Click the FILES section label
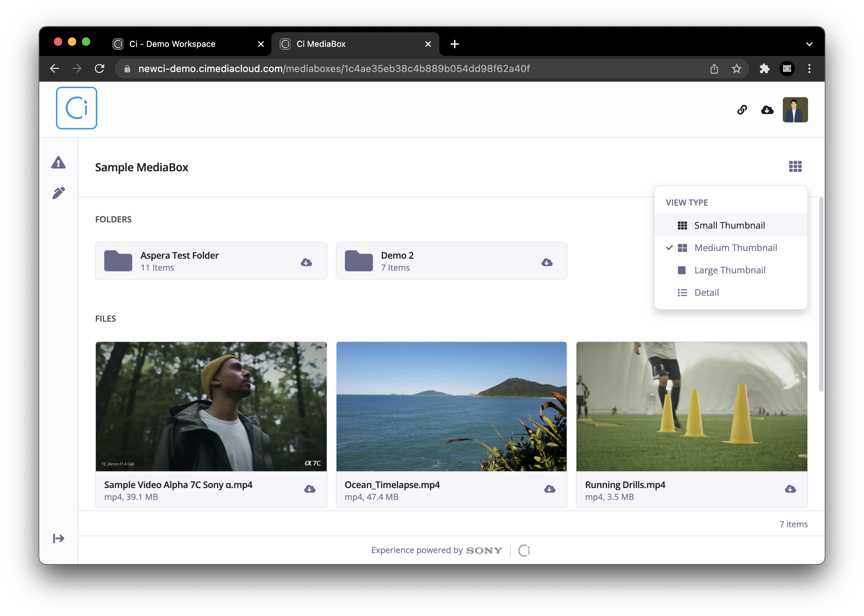Viewport: 864px width, 616px height. click(105, 318)
